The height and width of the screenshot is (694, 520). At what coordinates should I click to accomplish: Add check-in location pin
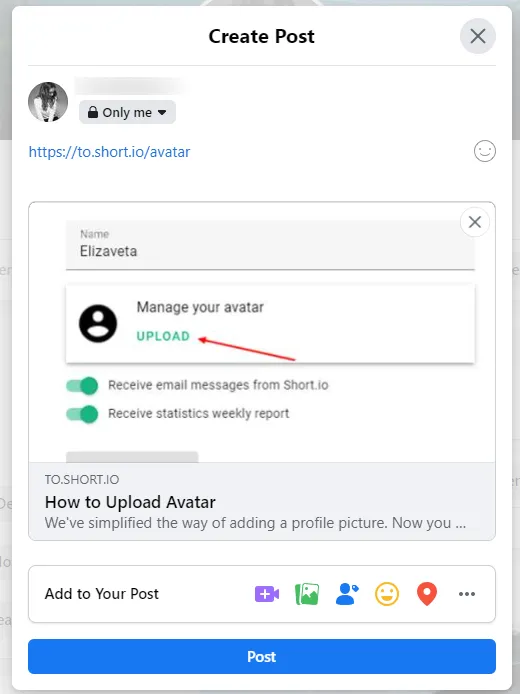coord(427,594)
